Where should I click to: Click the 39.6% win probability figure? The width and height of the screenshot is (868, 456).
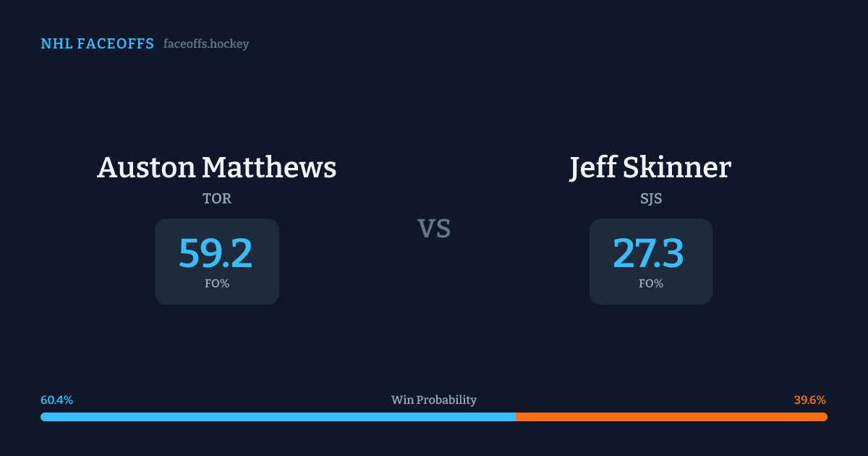click(x=810, y=400)
